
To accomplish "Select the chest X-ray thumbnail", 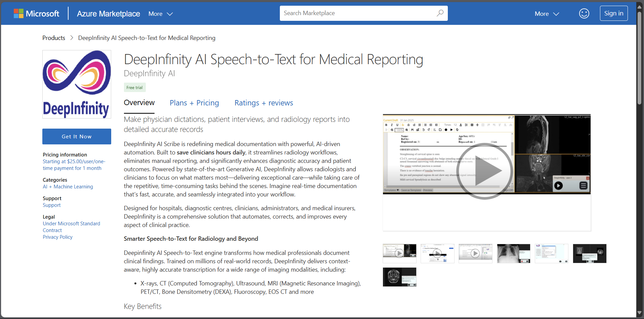I will point(513,254).
